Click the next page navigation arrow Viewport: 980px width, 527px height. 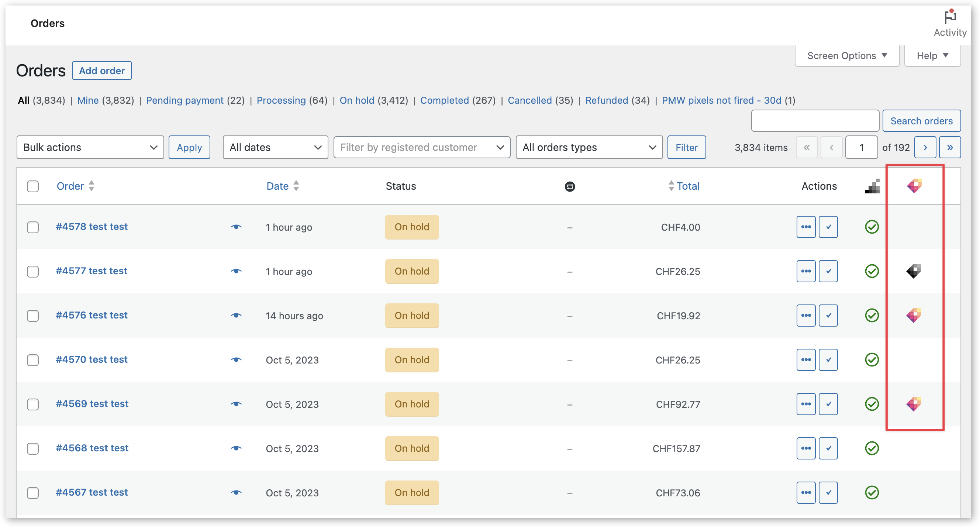[x=924, y=147]
